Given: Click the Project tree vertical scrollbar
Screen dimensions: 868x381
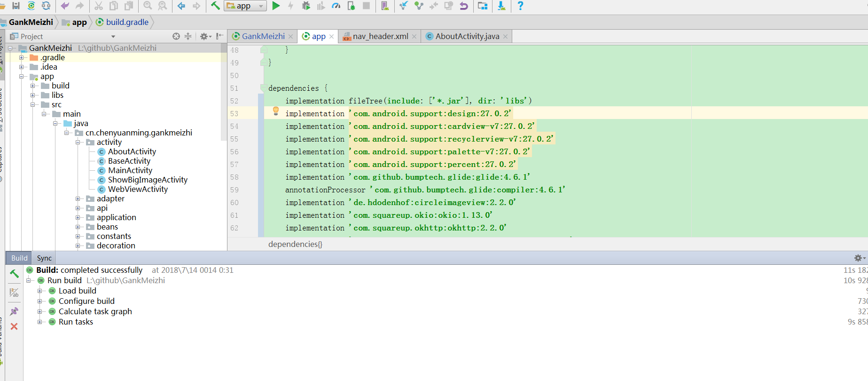Looking at the screenshot, I should point(224,92).
